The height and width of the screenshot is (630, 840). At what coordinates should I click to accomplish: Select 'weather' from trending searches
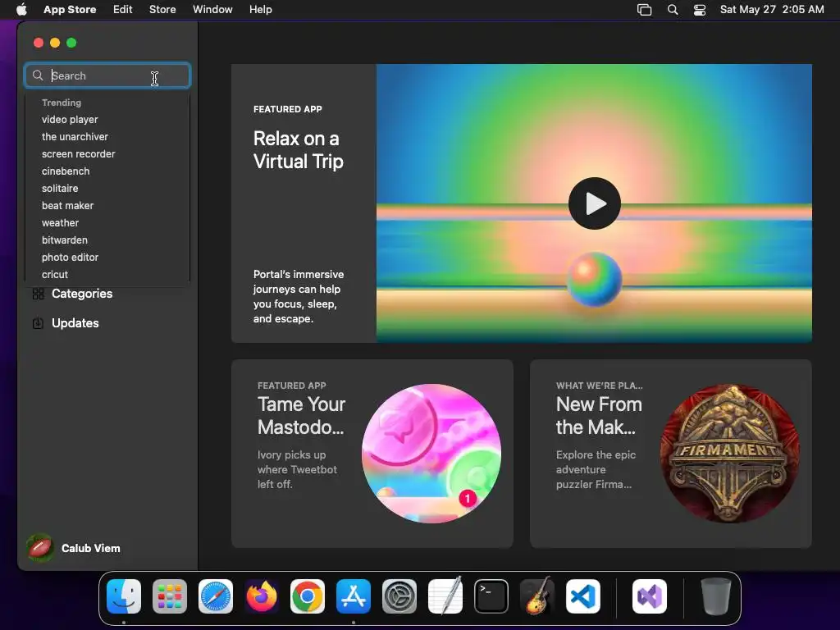tap(60, 222)
